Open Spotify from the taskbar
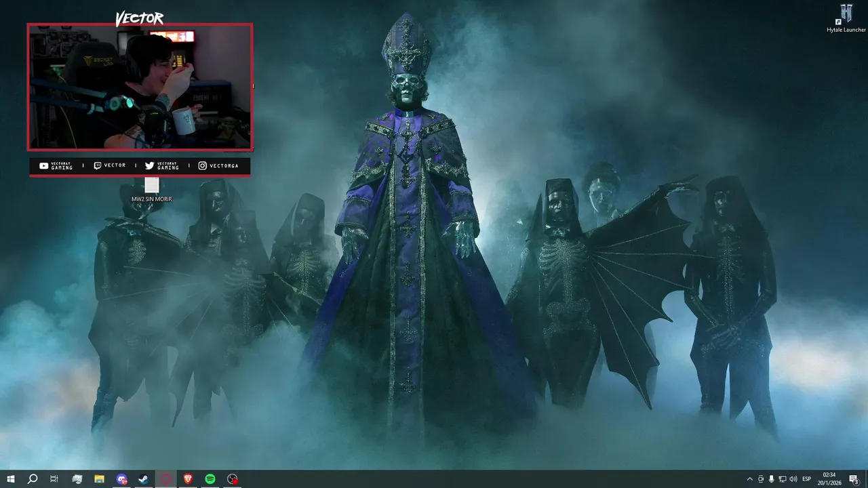The width and height of the screenshot is (868, 488). (x=210, y=479)
